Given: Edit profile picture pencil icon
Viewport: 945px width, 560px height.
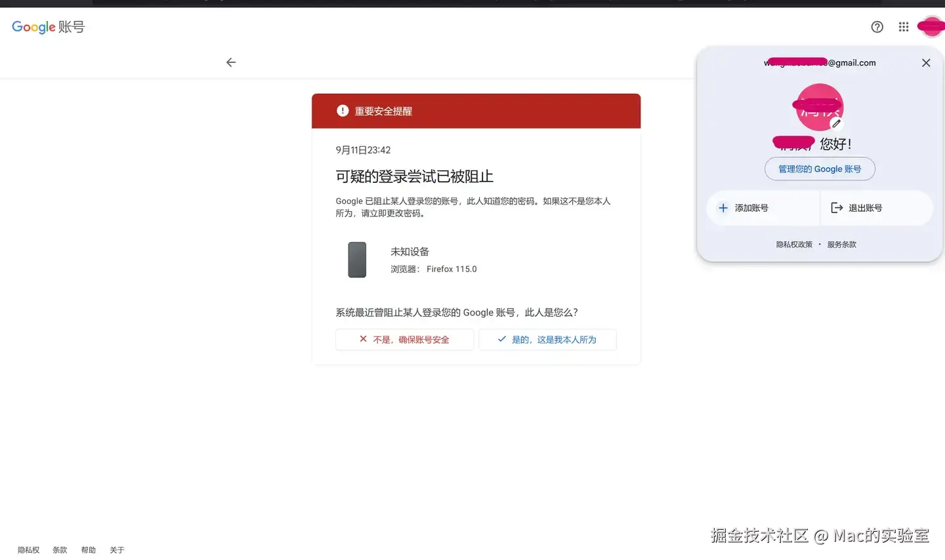Looking at the screenshot, I should (x=836, y=123).
